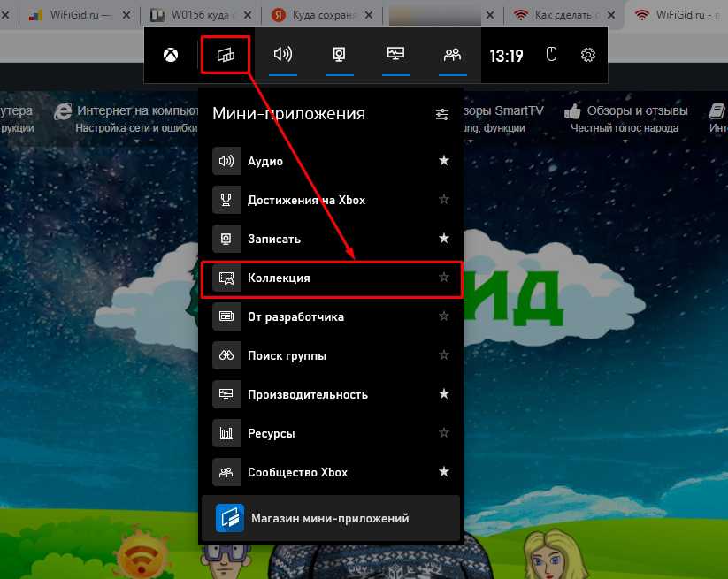Favorite the Коллекция widget star
Image resolution: width=728 pixels, height=579 pixels.
pos(444,278)
